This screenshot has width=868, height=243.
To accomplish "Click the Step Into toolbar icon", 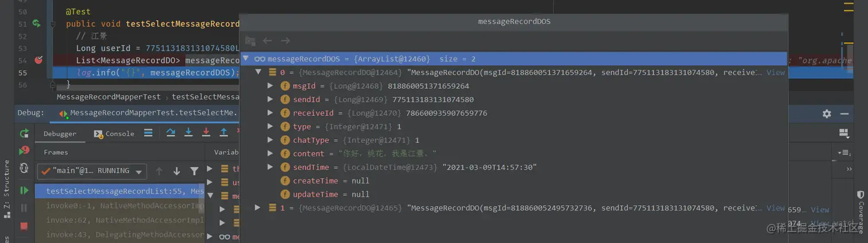I will click(188, 133).
